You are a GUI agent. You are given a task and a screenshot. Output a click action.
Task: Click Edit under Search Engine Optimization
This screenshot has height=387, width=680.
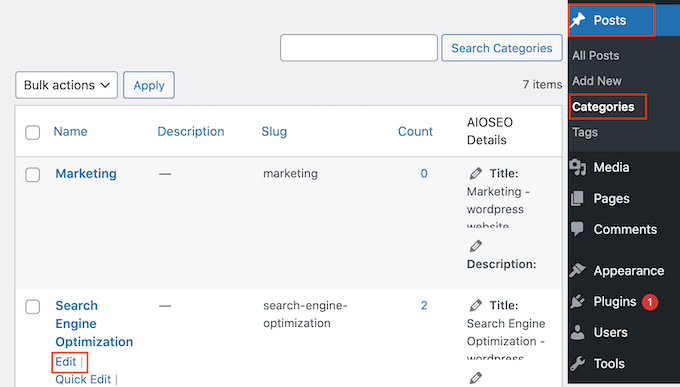pos(65,361)
